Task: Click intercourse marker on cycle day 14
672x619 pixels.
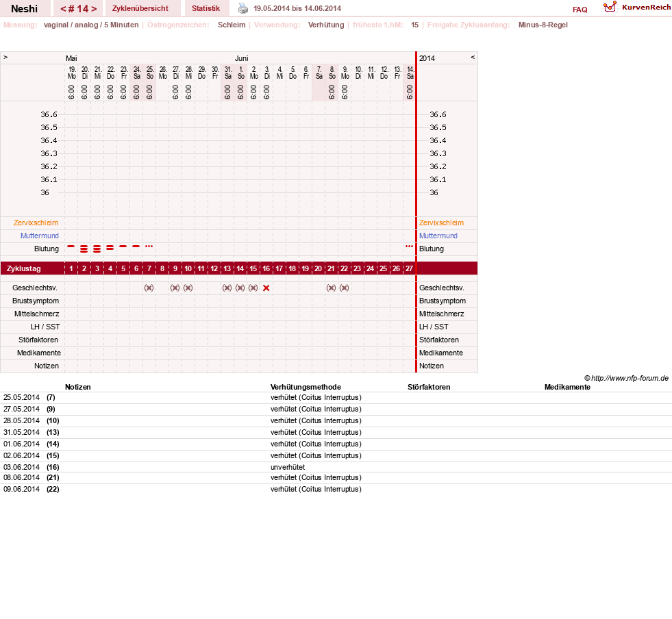Action: [240, 288]
